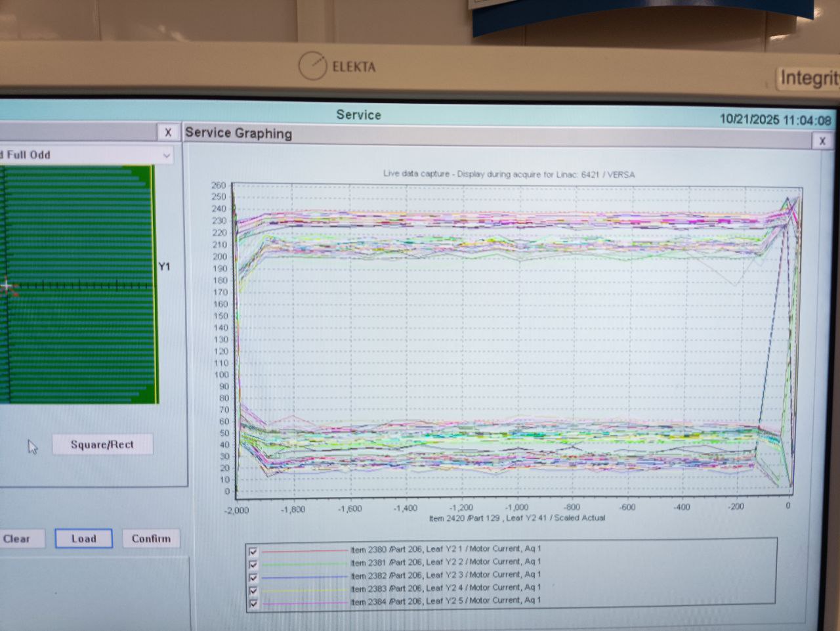The height and width of the screenshot is (631, 840).
Task: Toggle Leaf Y2 4 Motor Current checkbox
Action: click(253, 590)
